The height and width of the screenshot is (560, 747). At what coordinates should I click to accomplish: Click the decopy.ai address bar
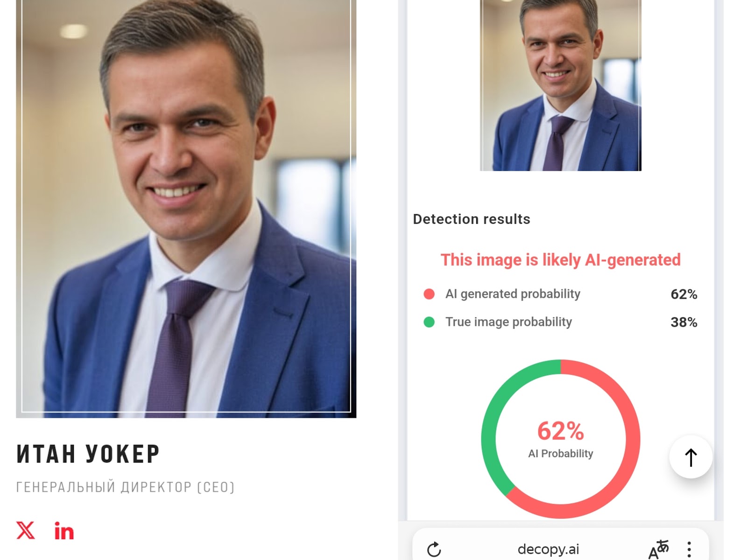pos(548,549)
